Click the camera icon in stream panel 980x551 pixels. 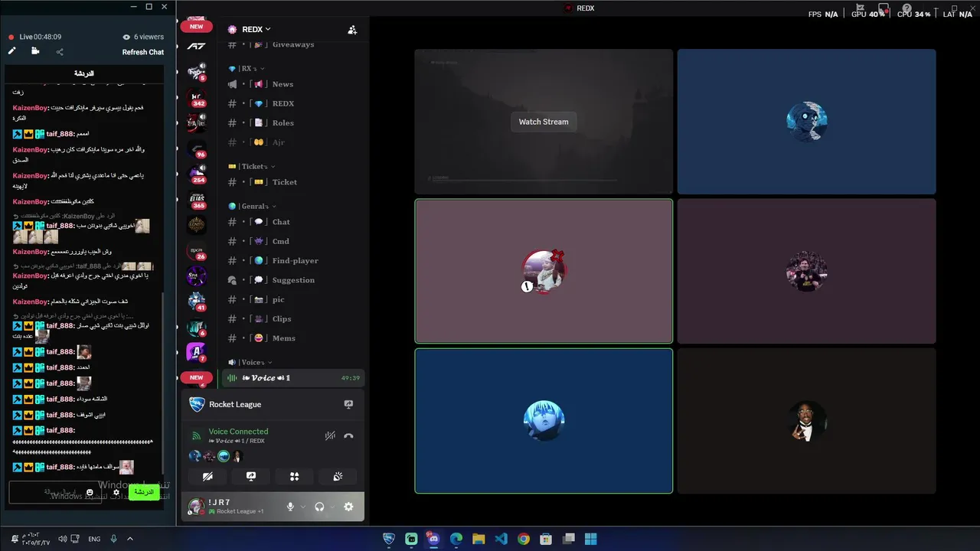tap(35, 51)
